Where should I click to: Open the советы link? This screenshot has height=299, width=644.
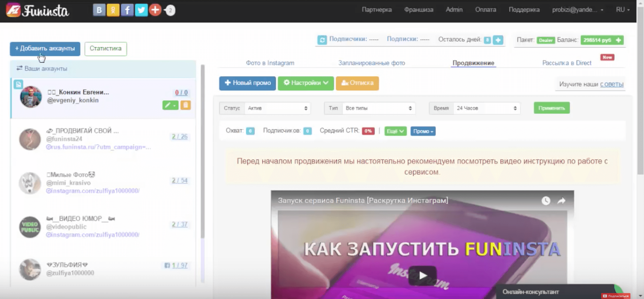612,84
